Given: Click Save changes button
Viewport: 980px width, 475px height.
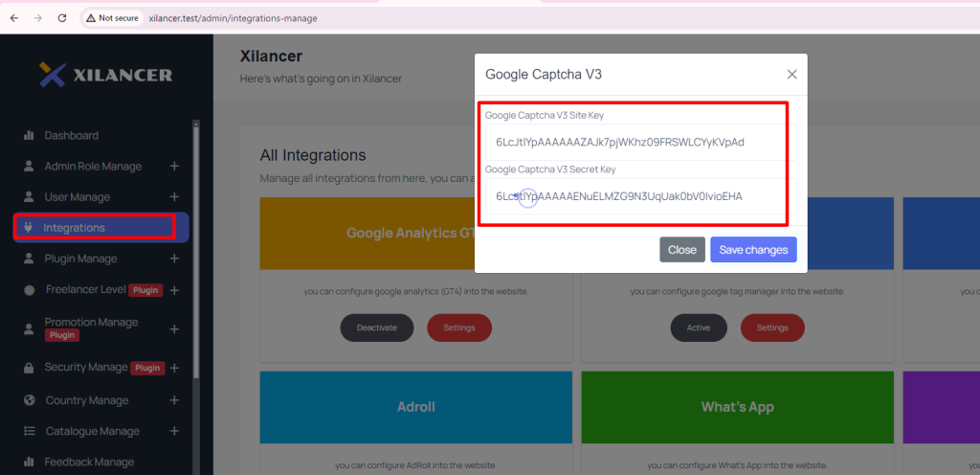Looking at the screenshot, I should pyautogui.click(x=753, y=249).
